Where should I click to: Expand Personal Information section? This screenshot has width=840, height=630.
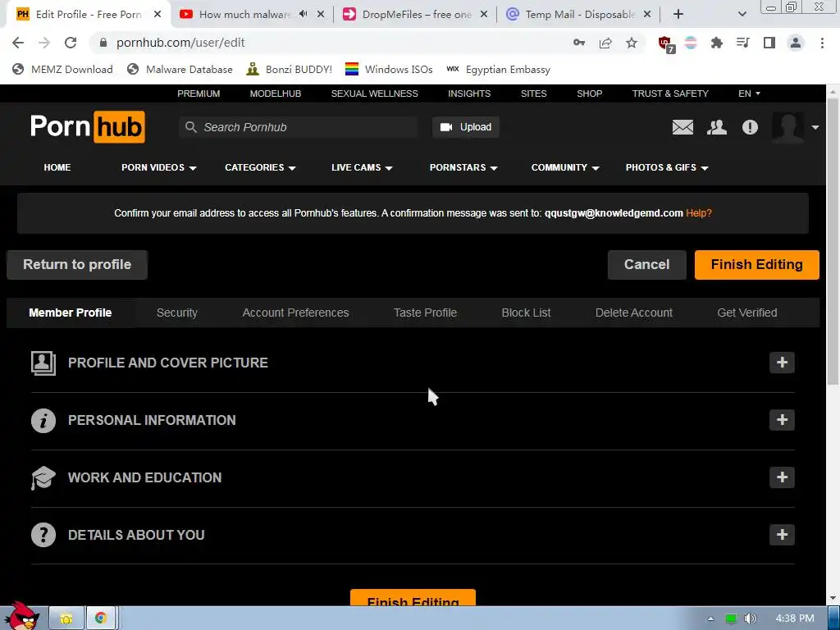[782, 420]
